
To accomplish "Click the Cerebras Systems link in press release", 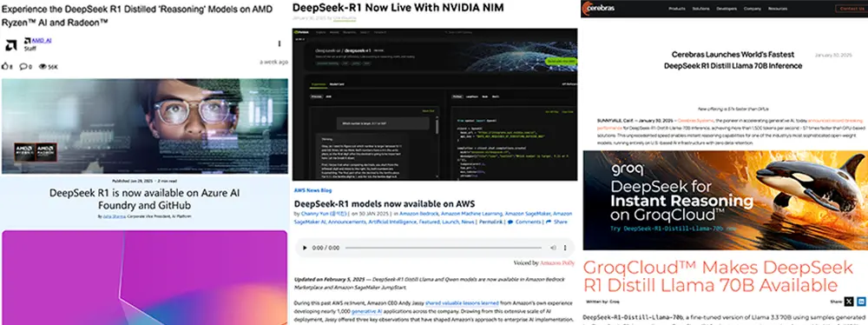I will tap(697, 120).
